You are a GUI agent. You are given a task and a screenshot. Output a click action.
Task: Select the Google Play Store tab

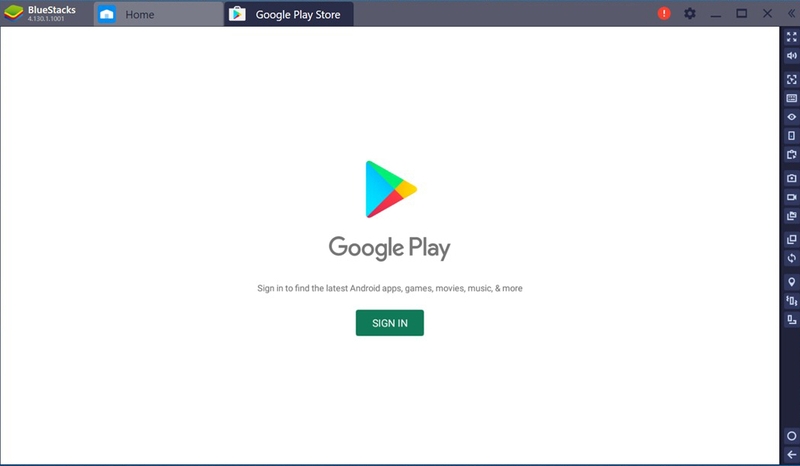289,14
